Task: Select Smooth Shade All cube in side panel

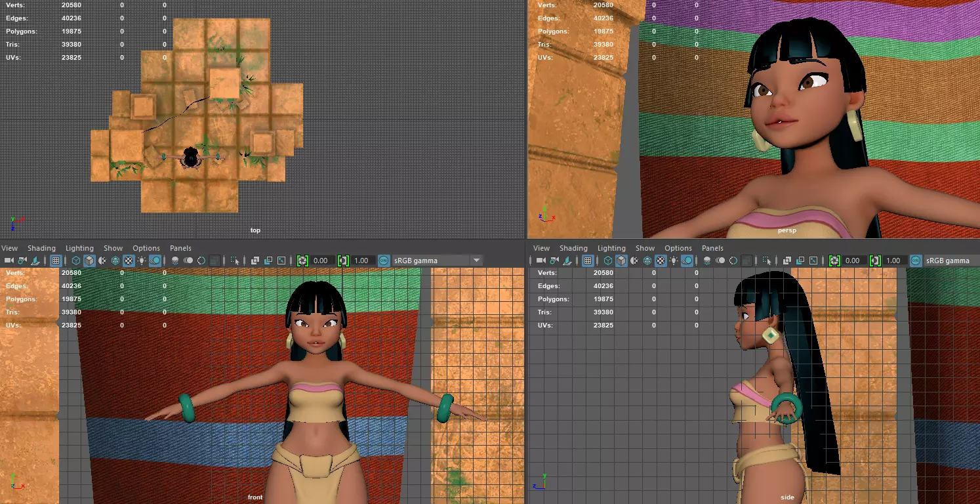Action: [621, 261]
